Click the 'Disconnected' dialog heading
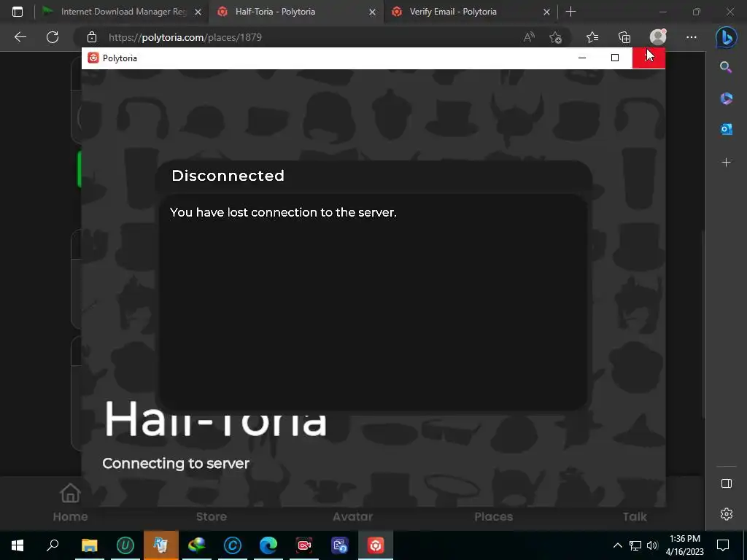Image resolution: width=747 pixels, height=560 pixels. [x=228, y=176]
